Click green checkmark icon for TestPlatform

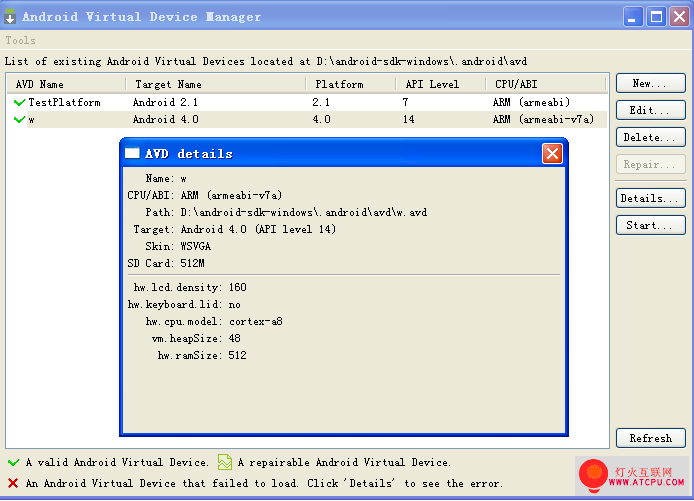tap(19, 103)
